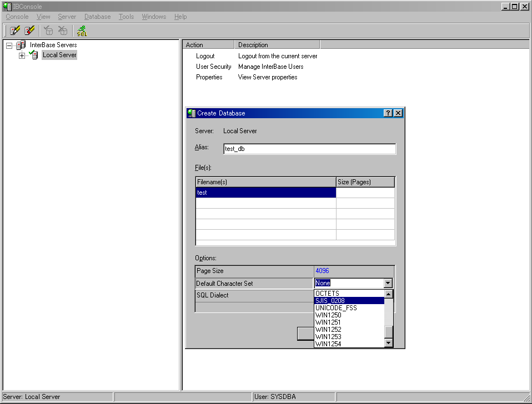Open the Database menu
This screenshot has width=532, height=404.
97,17
